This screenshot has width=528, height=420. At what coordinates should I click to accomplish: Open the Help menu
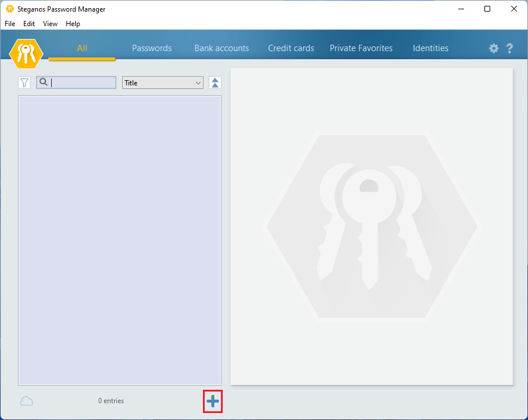point(73,24)
